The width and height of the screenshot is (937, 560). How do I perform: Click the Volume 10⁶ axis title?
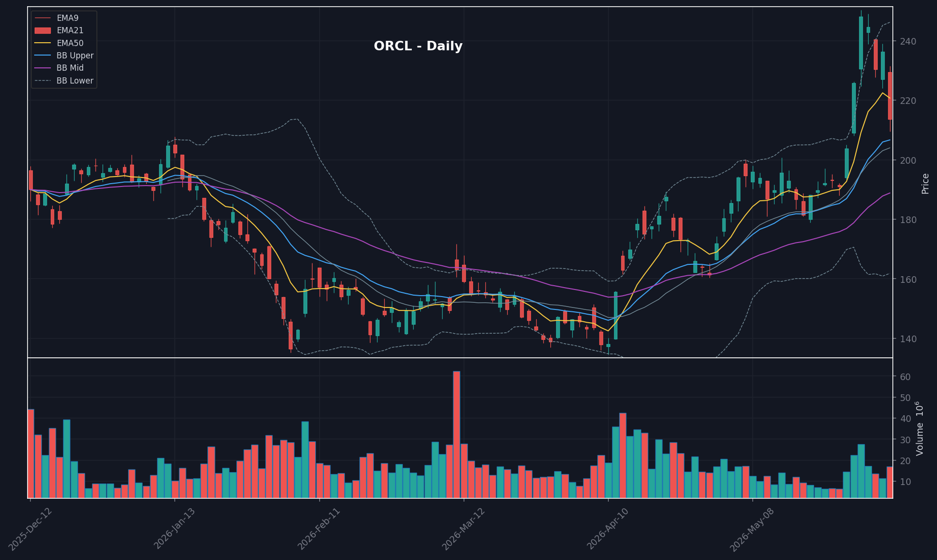(920, 428)
